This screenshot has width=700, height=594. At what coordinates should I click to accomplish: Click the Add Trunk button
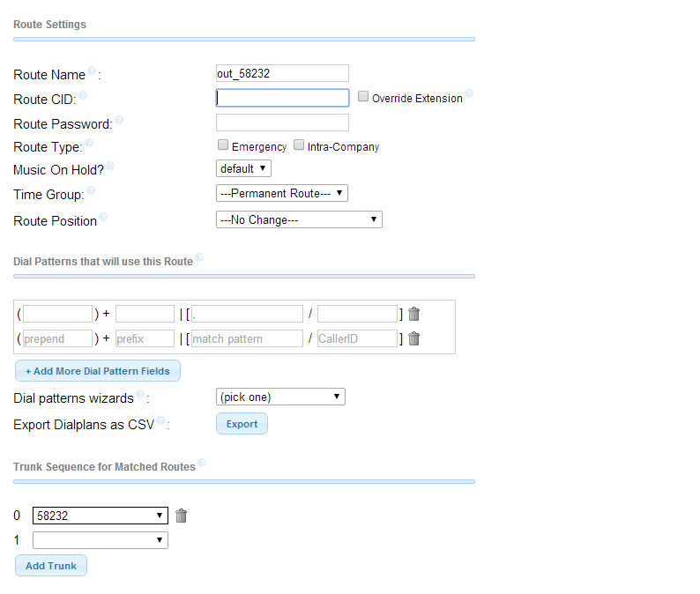(x=51, y=566)
